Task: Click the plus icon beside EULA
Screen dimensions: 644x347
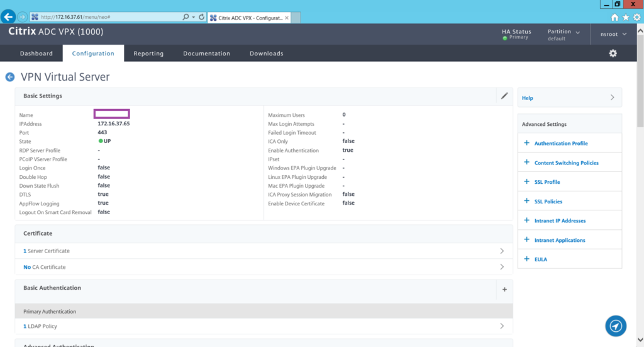Action: (x=526, y=259)
